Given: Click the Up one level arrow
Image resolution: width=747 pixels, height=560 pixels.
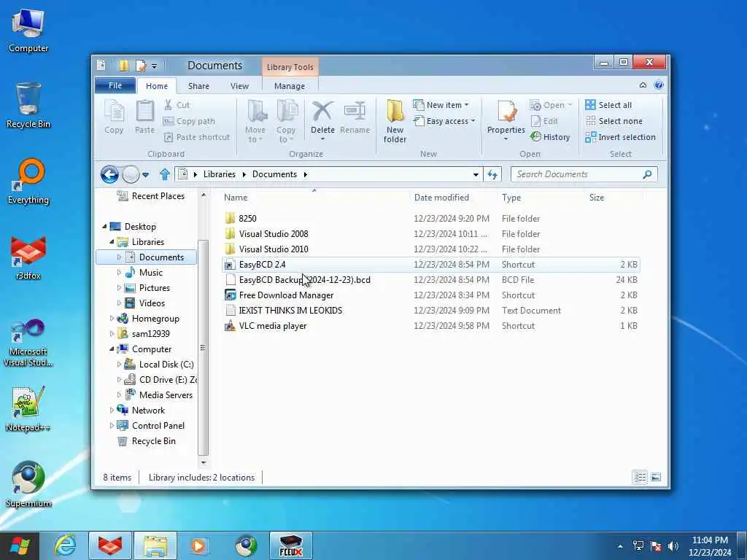Looking at the screenshot, I should [165, 174].
